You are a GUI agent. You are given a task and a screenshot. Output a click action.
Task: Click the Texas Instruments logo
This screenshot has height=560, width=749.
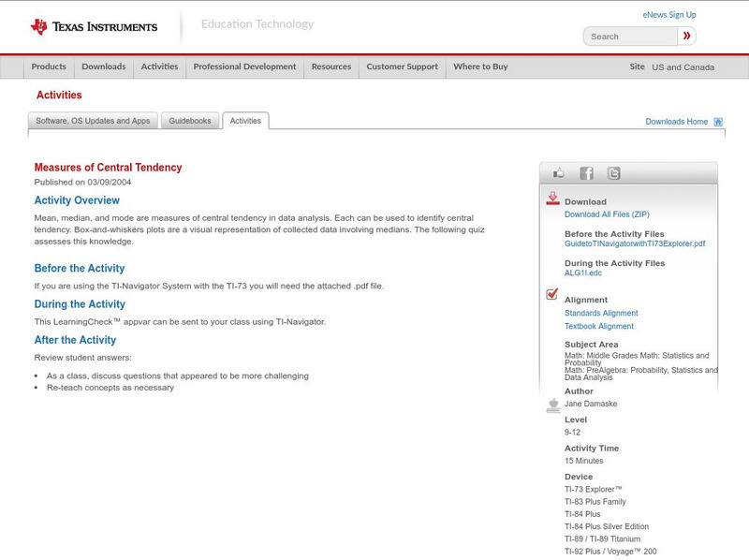click(94, 27)
